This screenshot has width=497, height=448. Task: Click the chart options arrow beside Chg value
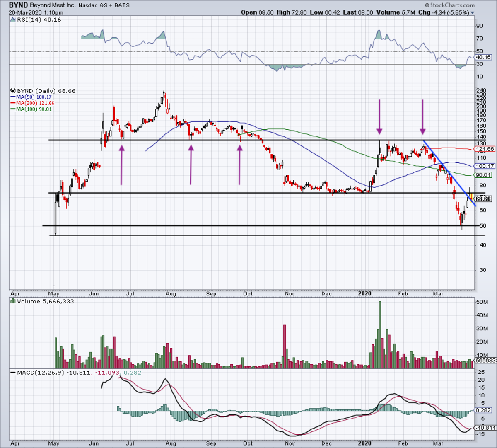pyautogui.click(x=472, y=13)
